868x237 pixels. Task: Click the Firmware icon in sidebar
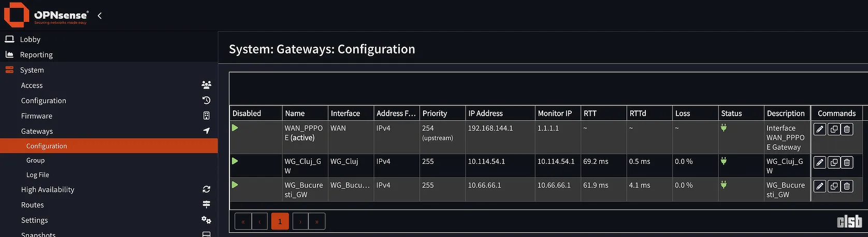point(206,116)
